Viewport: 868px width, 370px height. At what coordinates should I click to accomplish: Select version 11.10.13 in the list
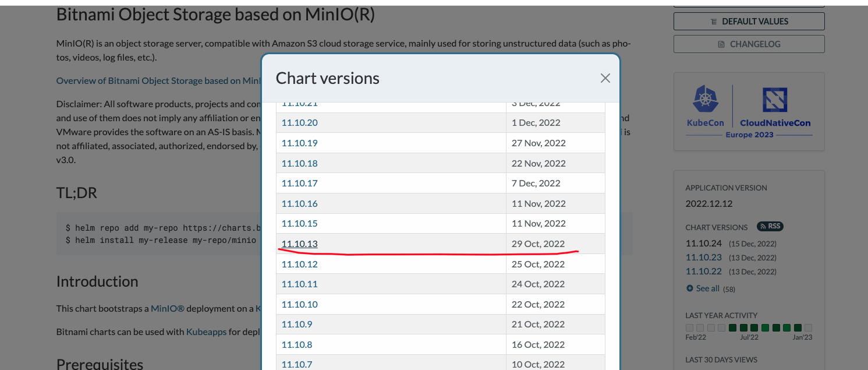point(299,244)
